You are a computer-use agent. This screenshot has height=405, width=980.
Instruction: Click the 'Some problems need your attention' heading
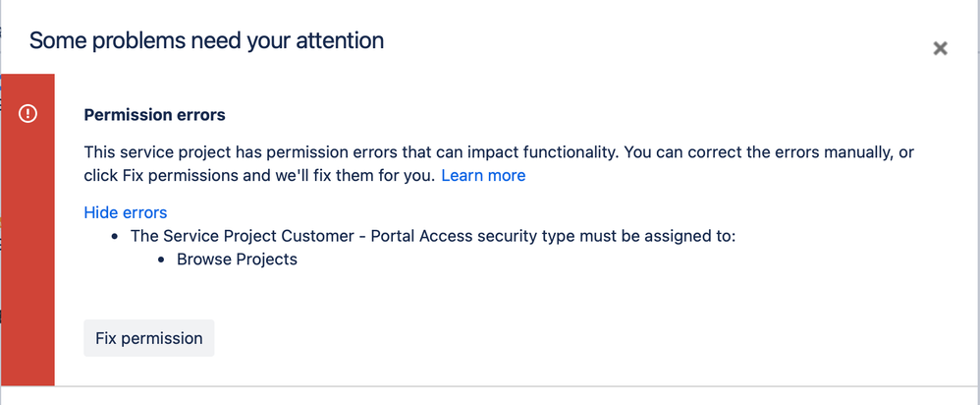click(x=206, y=41)
